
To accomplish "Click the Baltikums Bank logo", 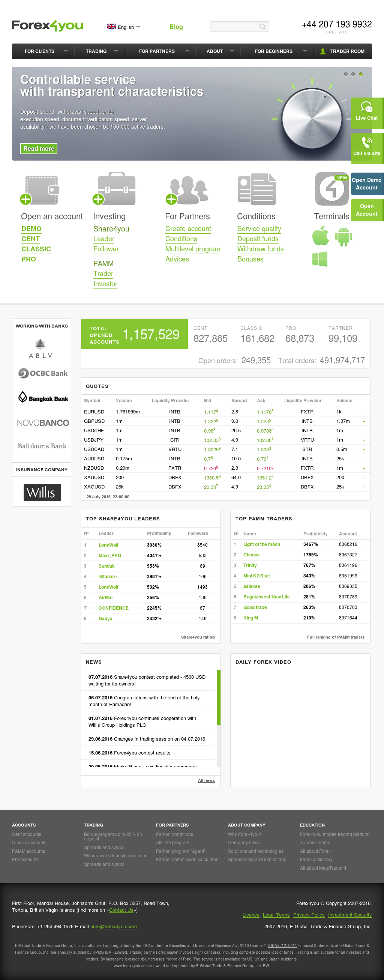I will click(42, 446).
